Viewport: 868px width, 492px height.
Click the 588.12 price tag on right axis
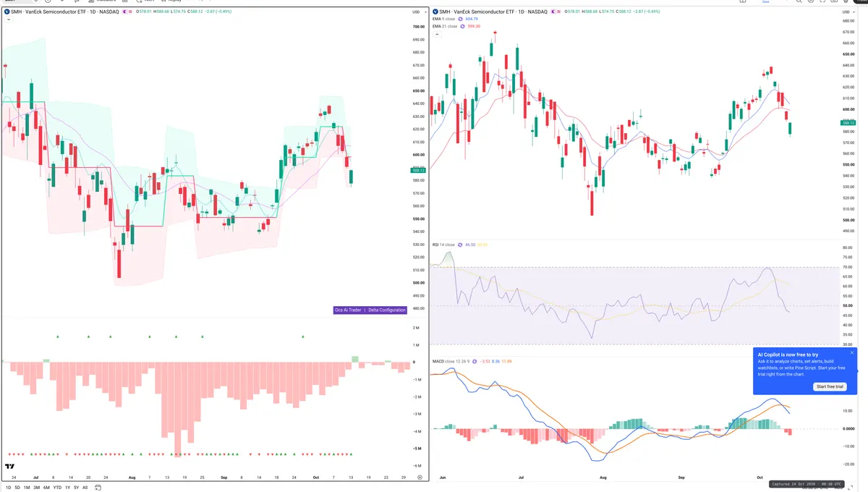point(848,123)
